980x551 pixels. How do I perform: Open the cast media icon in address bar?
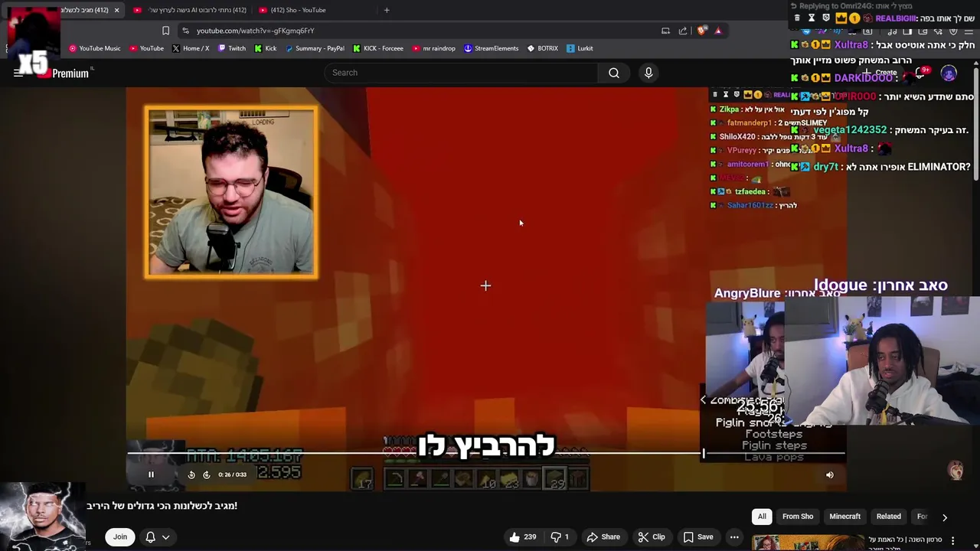coord(665,31)
